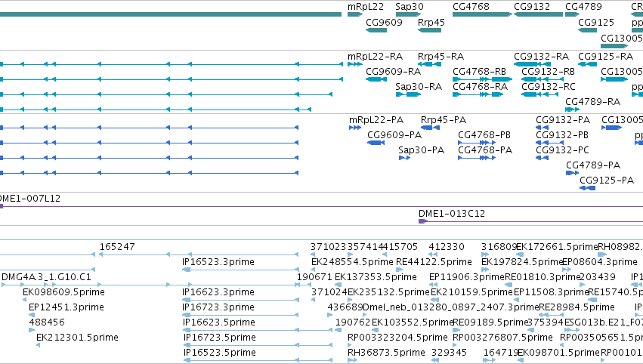Click the Rrp45-RA transcript label
This screenshot has width=643, height=364.
point(441,57)
